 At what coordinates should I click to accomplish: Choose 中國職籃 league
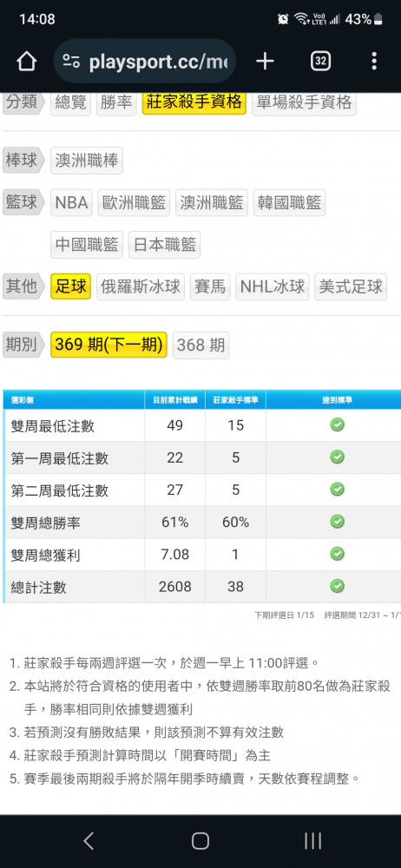(x=87, y=245)
